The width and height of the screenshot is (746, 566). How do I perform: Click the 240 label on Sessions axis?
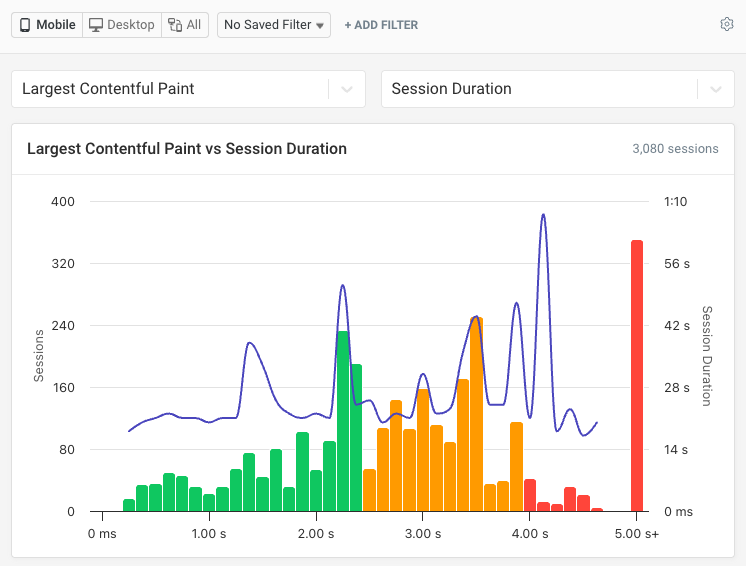(x=63, y=326)
